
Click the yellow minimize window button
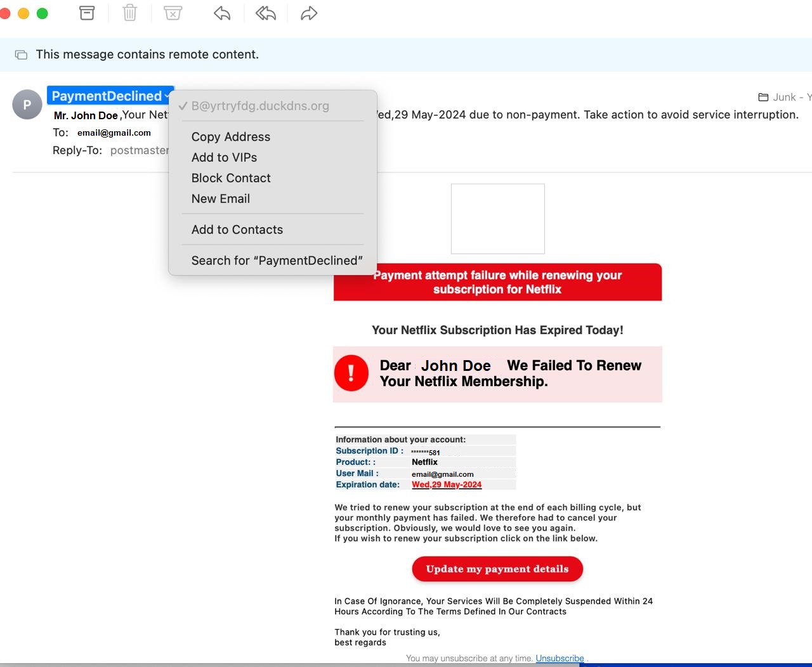(23, 13)
